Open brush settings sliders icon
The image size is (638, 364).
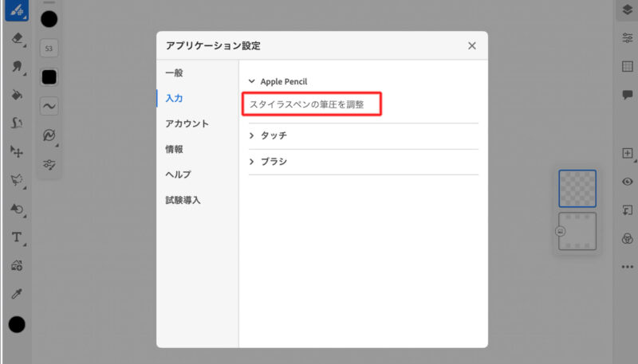tap(49, 165)
